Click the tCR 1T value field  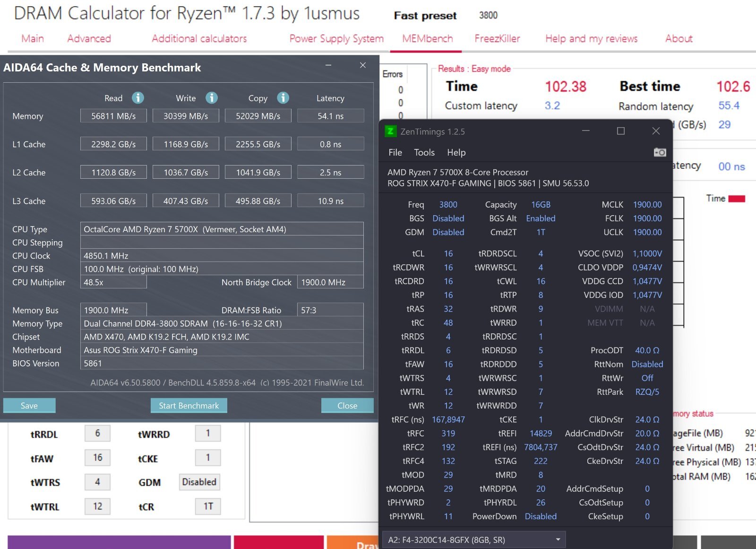click(208, 506)
